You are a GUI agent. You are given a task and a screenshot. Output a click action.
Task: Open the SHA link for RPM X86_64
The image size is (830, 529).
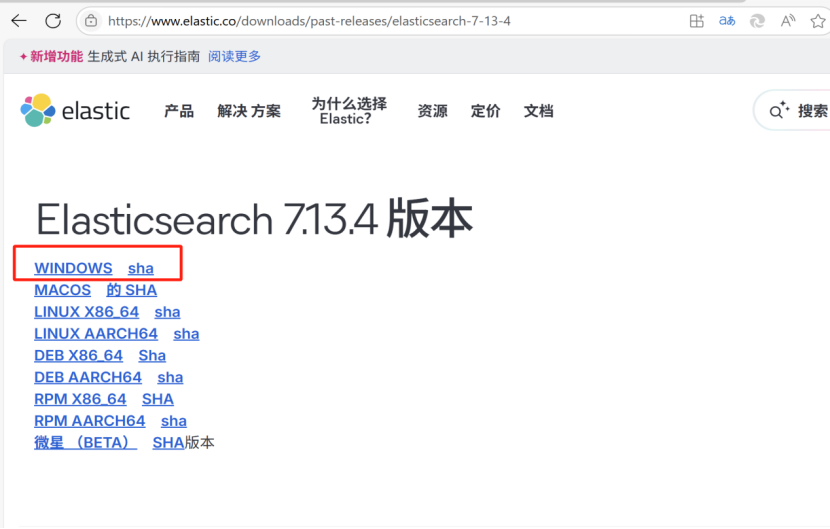tap(158, 399)
